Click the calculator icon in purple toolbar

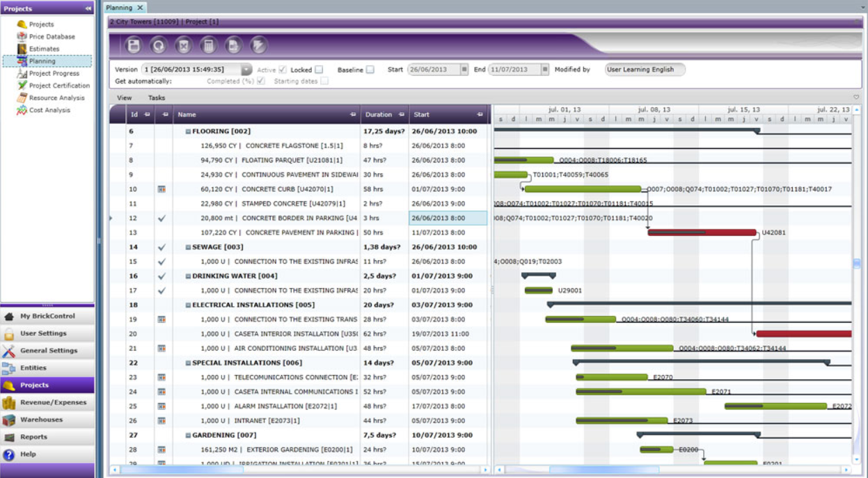[x=208, y=46]
